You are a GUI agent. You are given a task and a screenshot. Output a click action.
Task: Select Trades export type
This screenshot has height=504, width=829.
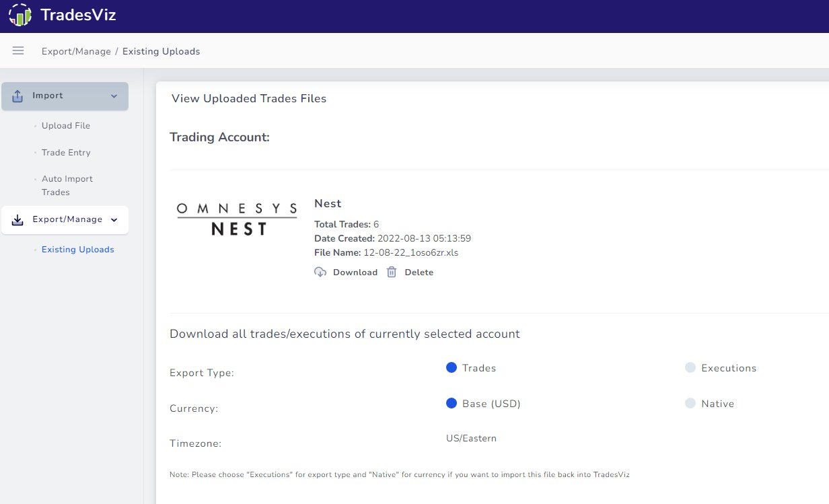(452, 367)
